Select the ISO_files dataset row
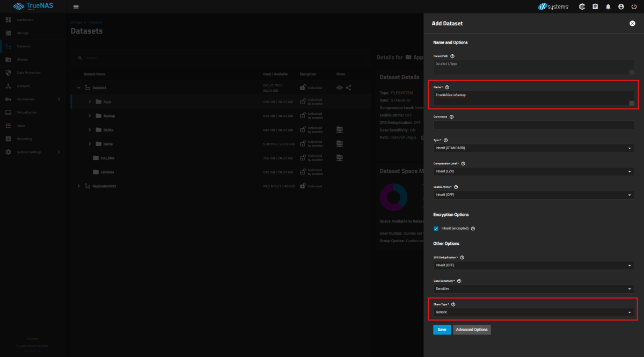The height and width of the screenshot is (357, 644). coord(221,158)
